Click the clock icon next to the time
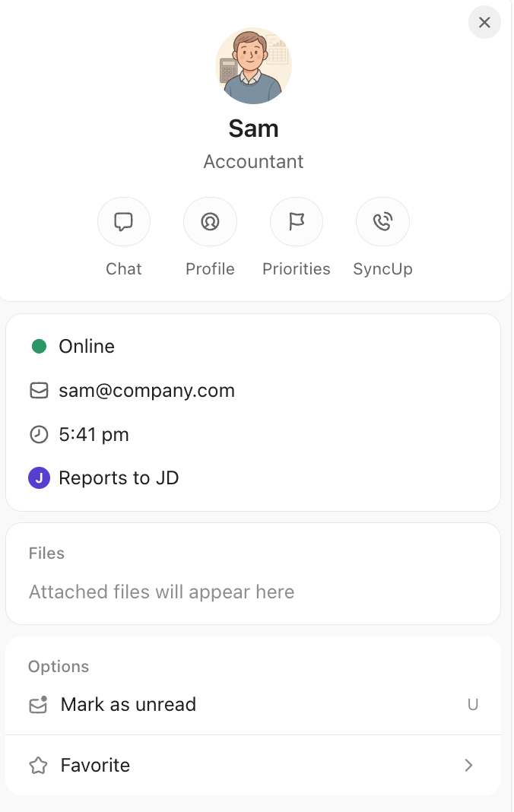 (x=39, y=434)
